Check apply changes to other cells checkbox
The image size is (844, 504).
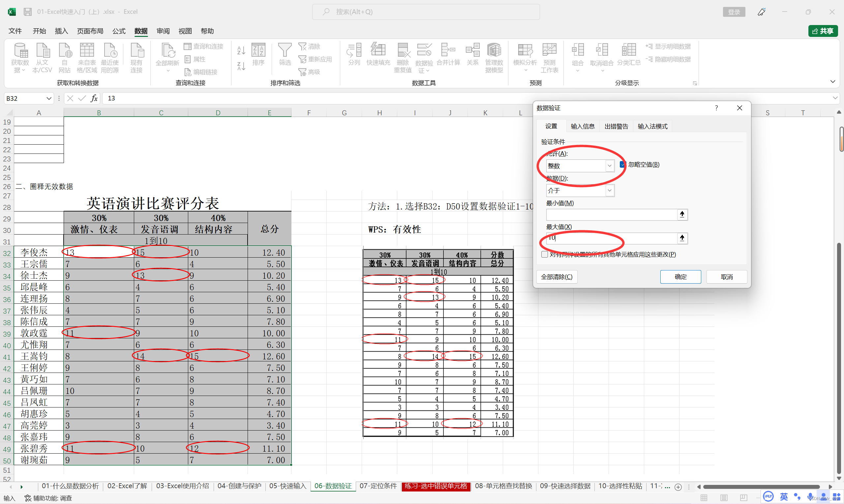[545, 254]
